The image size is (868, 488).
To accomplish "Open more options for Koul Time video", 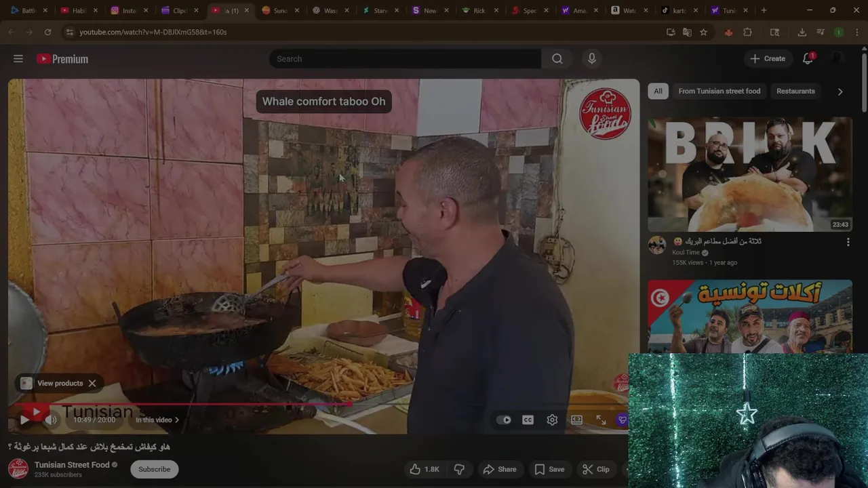I will (848, 242).
